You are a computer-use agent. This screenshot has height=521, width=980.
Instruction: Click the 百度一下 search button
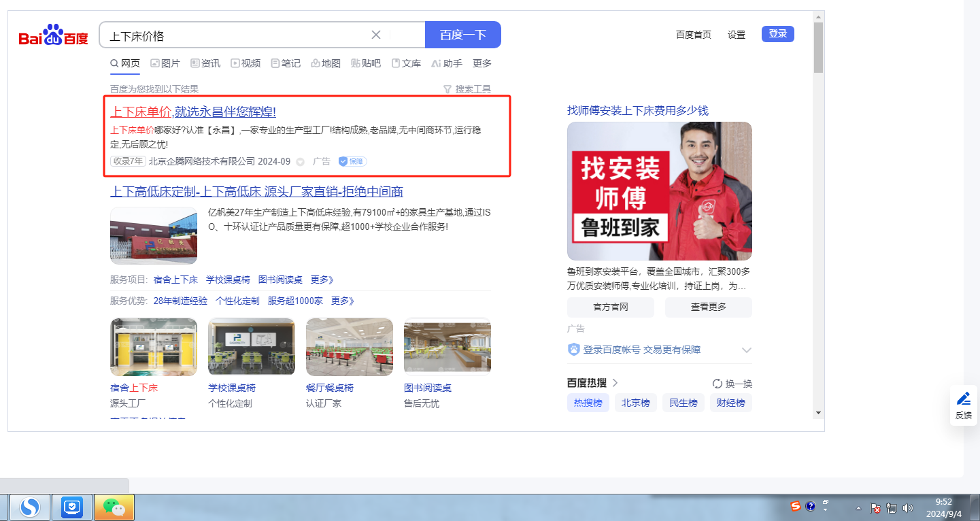click(x=463, y=35)
